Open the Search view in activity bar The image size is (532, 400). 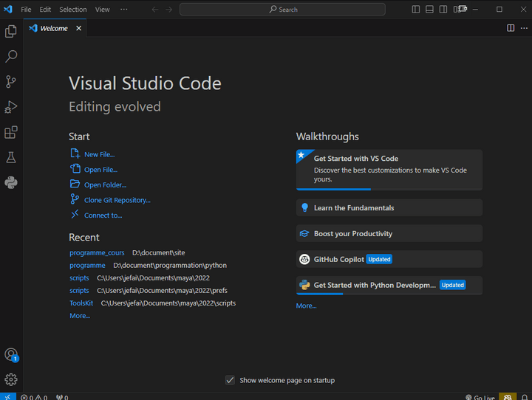[x=11, y=56]
